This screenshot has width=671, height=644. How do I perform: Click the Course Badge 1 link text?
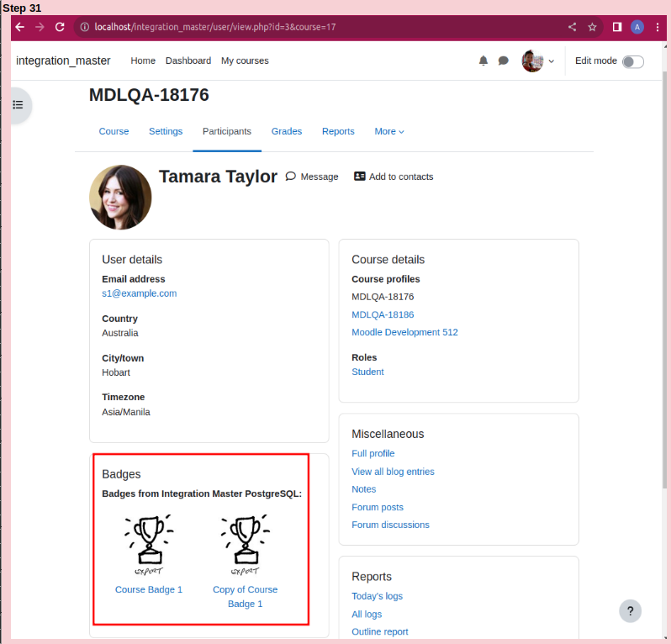[149, 589]
